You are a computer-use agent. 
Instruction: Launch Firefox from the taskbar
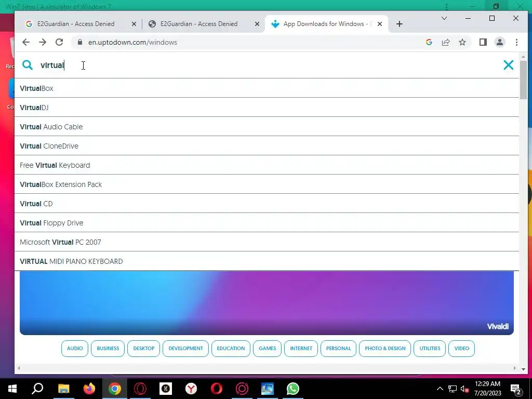[x=89, y=389]
